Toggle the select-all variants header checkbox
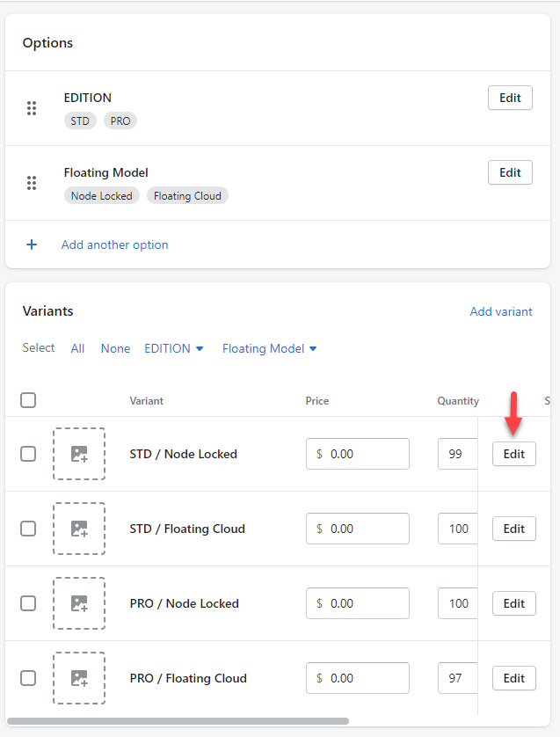 tap(28, 400)
